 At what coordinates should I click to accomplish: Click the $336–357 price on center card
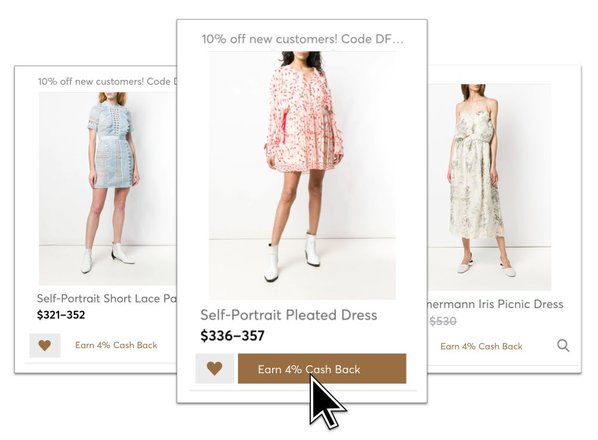pos(232,336)
